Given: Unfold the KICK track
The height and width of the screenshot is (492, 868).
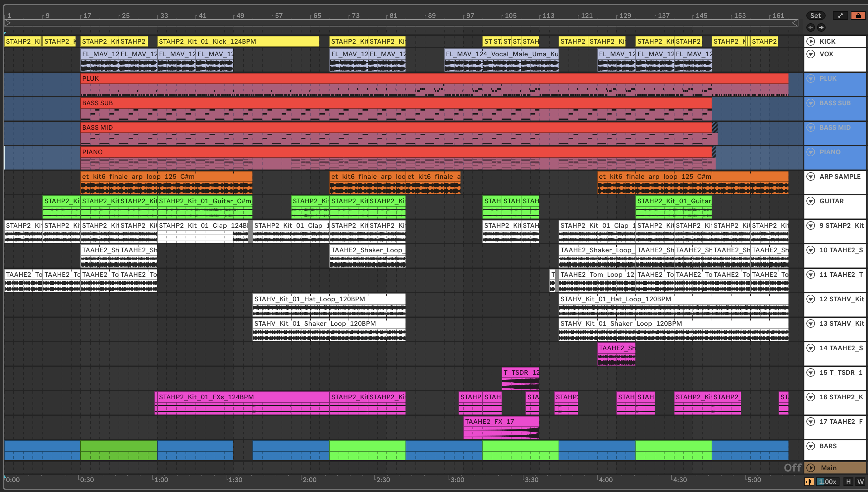Looking at the screenshot, I should pyautogui.click(x=811, y=41).
